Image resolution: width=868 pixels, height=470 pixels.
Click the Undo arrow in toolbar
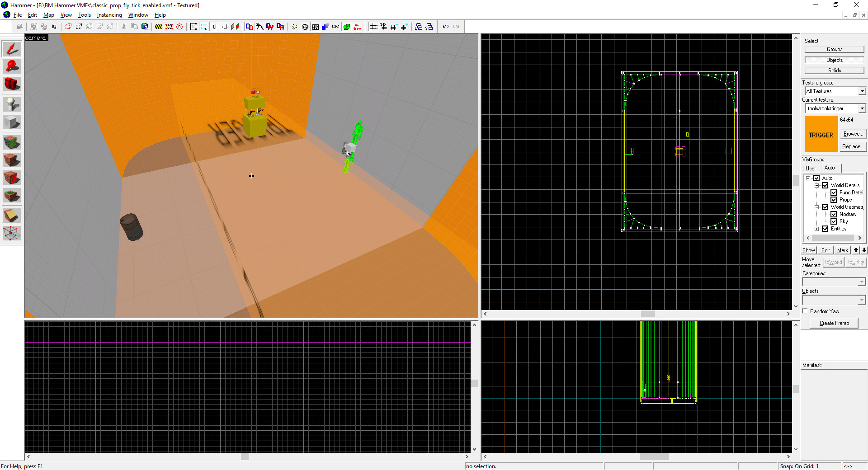coord(446,27)
